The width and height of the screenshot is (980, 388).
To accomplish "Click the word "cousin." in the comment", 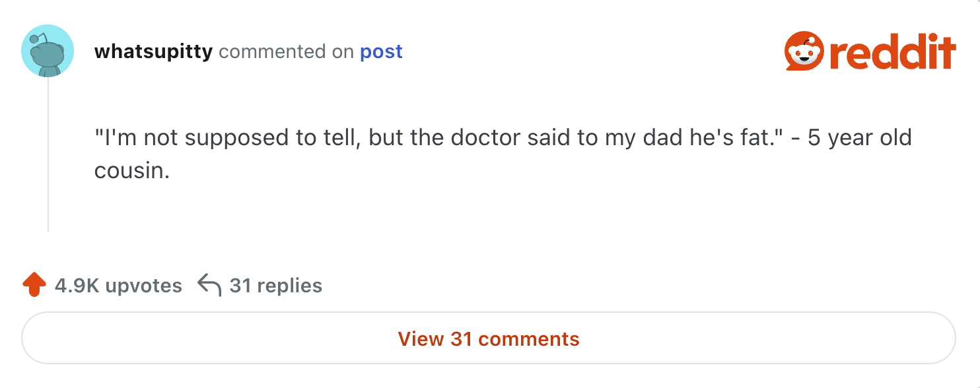I will click(132, 171).
